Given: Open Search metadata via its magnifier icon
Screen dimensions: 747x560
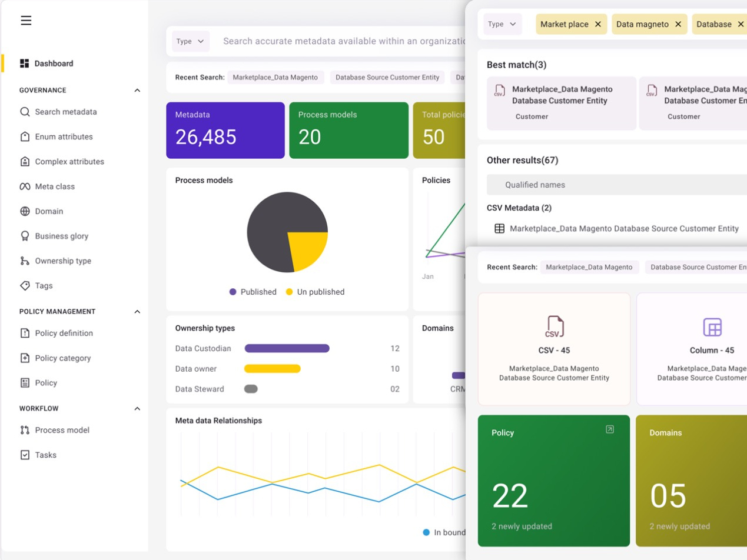Looking at the screenshot, I should [25, 112].
